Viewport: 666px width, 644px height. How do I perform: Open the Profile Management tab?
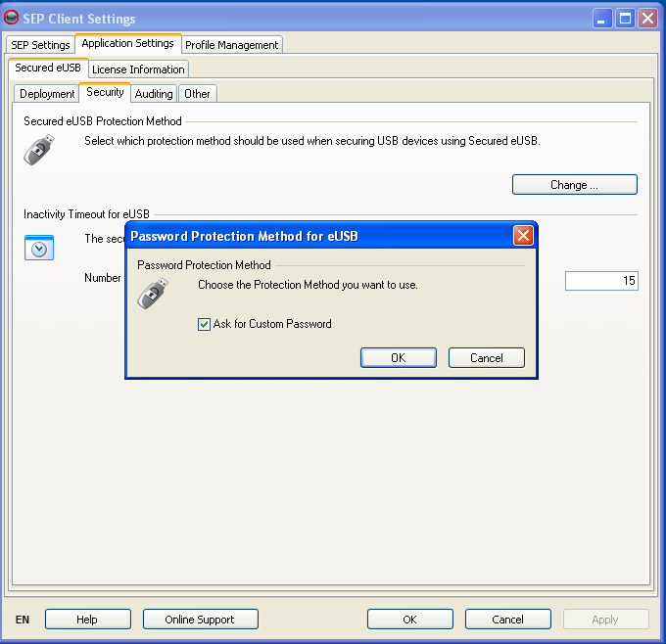232,45
